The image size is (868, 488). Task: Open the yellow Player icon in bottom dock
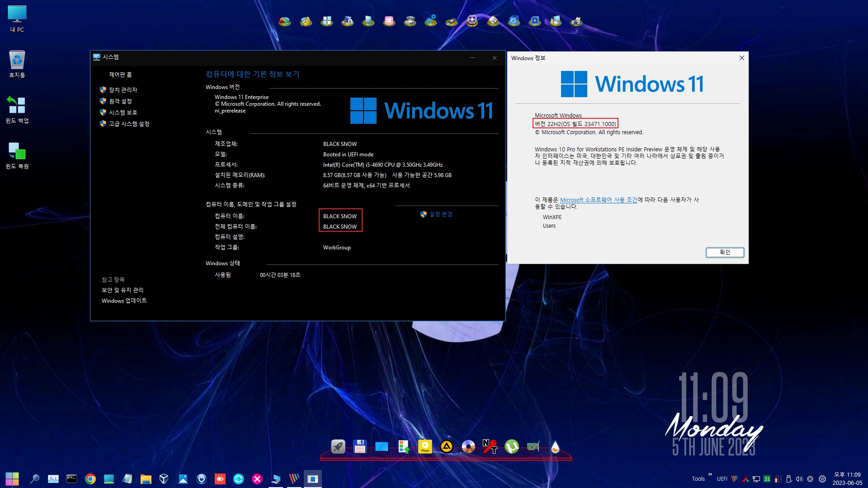click(425, 447)
